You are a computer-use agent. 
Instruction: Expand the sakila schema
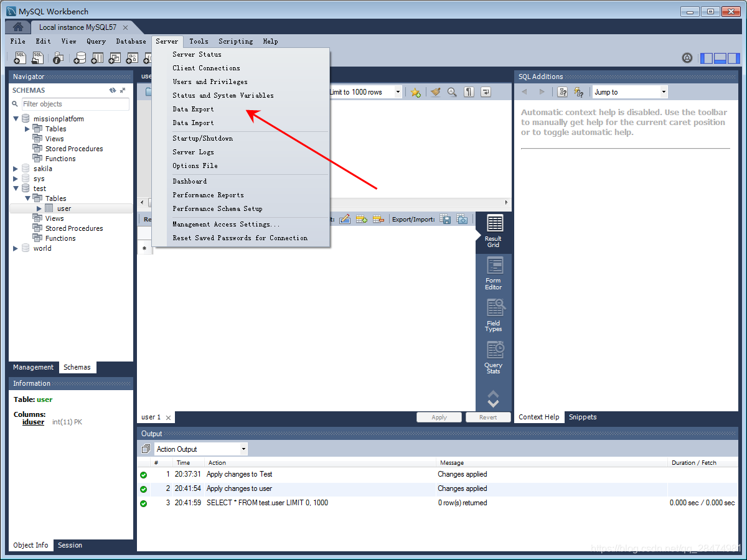click(x=16, y=169)
